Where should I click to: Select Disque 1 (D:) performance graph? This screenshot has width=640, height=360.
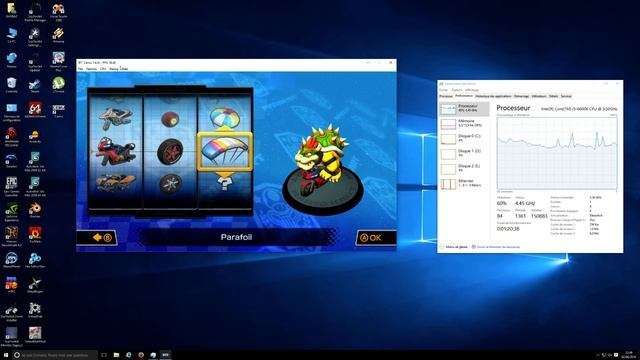(x=464, y=153)
